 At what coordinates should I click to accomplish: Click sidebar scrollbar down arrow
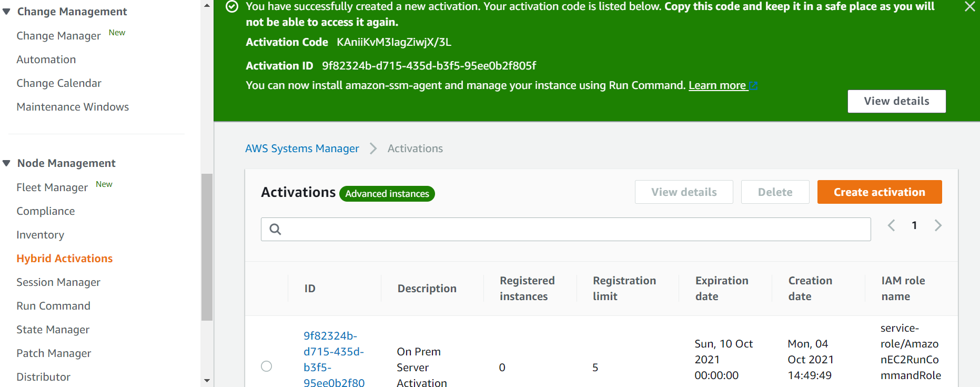pyautogui.click(x=207, y=380)
